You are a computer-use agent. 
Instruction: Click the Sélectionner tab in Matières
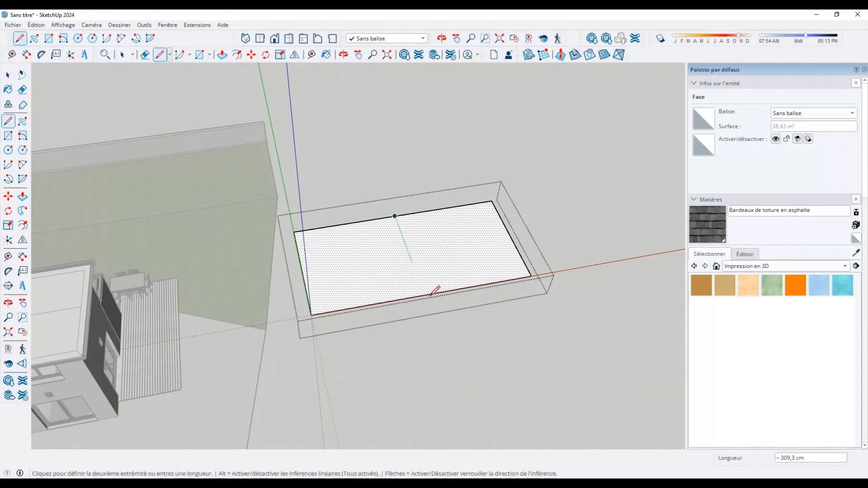click(x=709, y=253)
